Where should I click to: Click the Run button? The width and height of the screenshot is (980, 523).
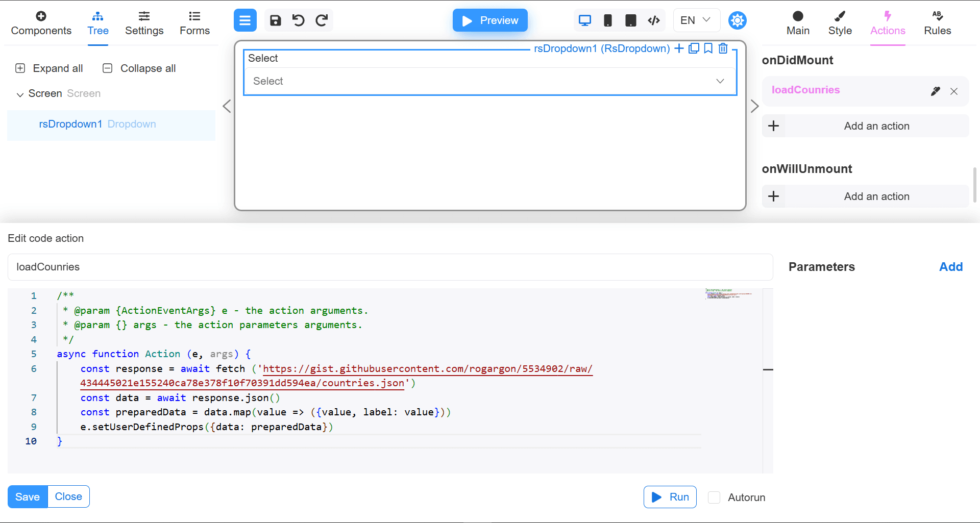[x=670, y=497]
